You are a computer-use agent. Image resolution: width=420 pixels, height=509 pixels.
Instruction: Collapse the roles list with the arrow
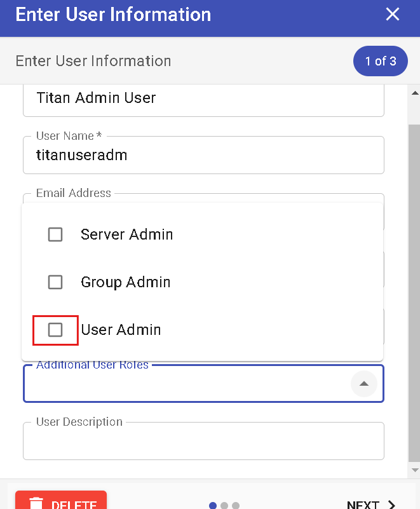[x=363, y=384]
